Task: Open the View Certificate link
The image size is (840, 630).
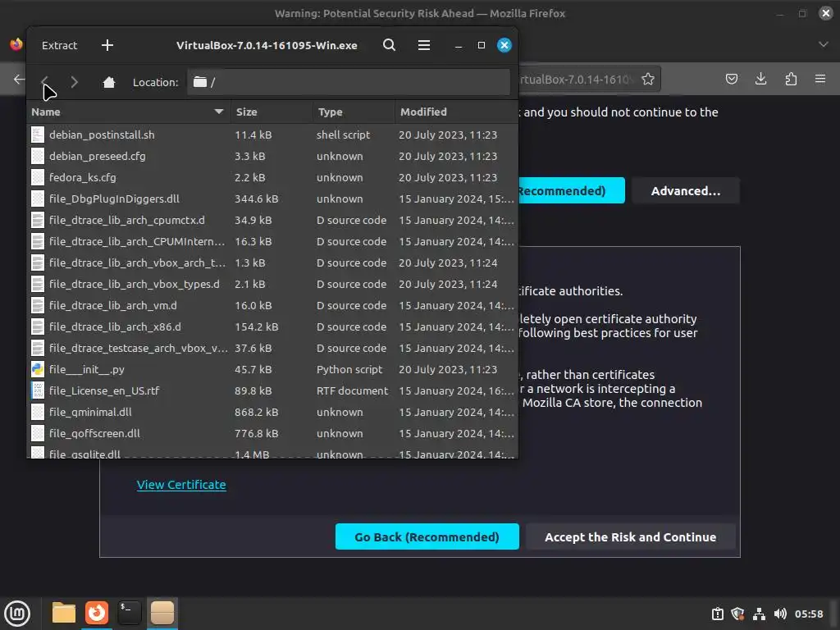Action: pyautogui.click(x=181, y=485)
